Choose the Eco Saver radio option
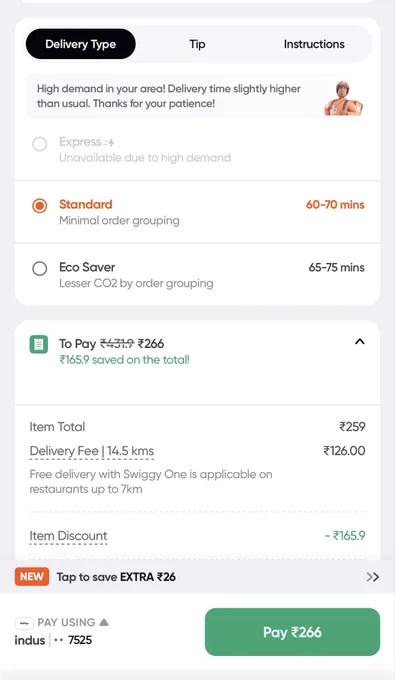 click(x=39, y=268)
